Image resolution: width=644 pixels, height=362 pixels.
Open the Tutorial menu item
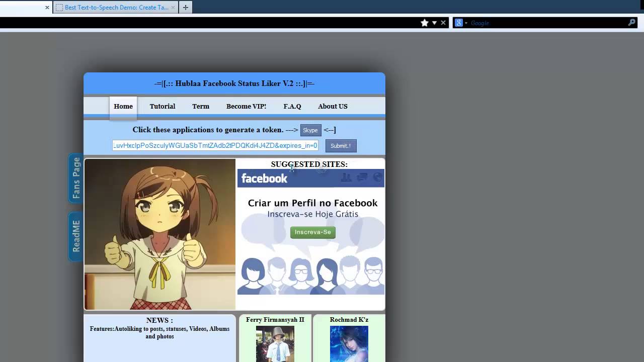click(x=163, y=106)
